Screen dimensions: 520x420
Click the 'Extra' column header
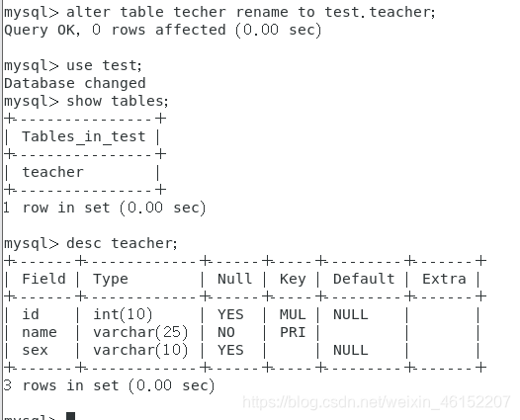point(444,279)
